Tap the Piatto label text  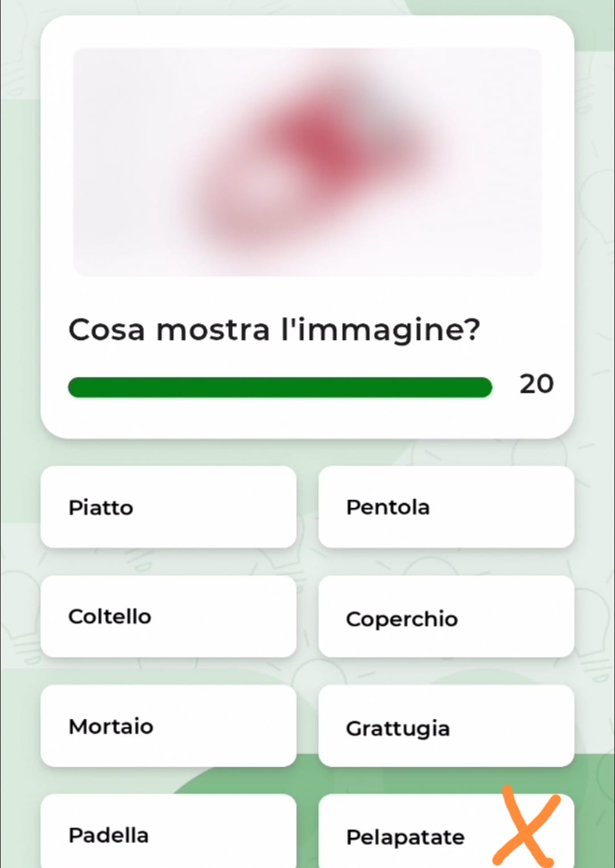pyautogui.click(x=101, y=507)
